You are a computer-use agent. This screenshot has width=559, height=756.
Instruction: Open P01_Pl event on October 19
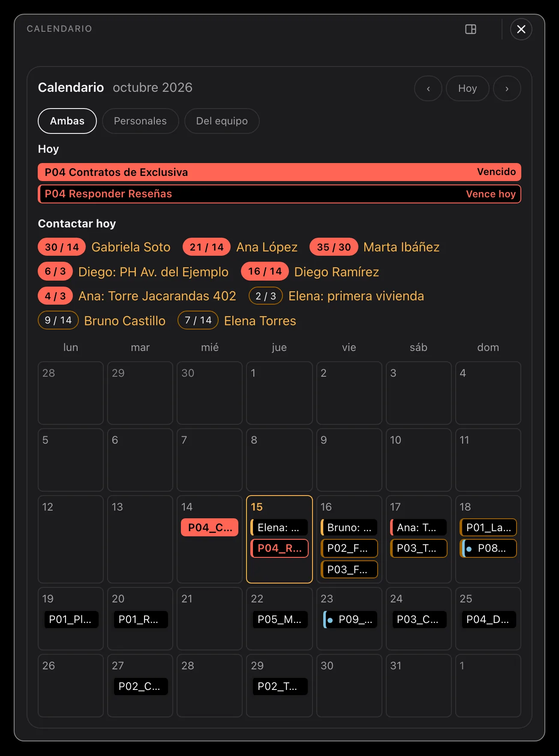pos(71,620)
